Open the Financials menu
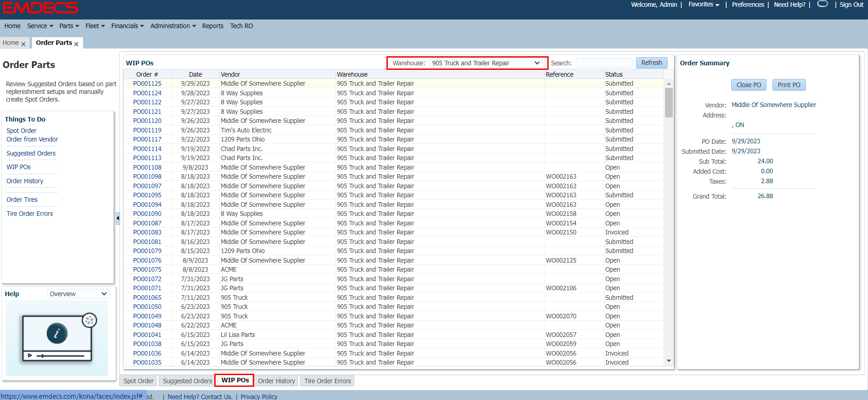 tap(127, 26)
